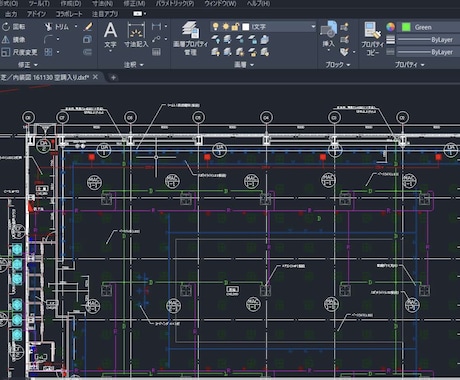Click the layer color white swatch
Image resolution: width=460 pixels, height=380 pixels.
[246, 27]
